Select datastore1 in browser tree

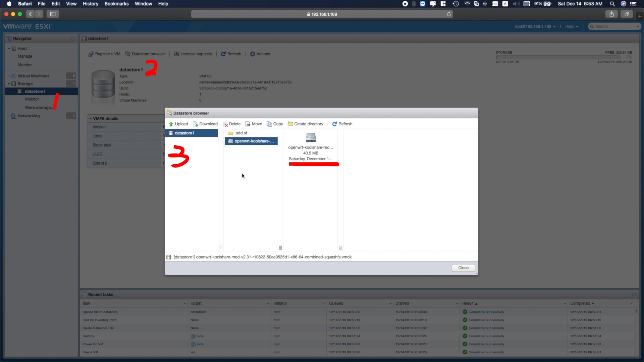pyautogui.click(x=184, y=133)
